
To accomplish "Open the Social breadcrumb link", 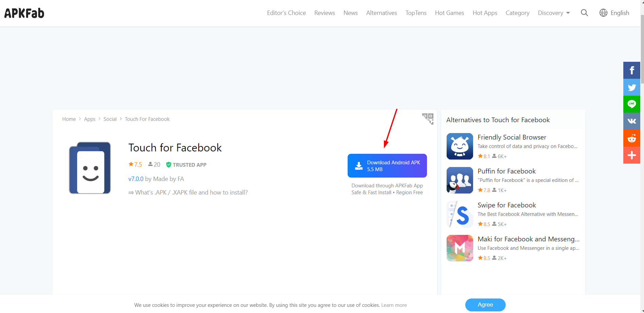I will point(110,119).
